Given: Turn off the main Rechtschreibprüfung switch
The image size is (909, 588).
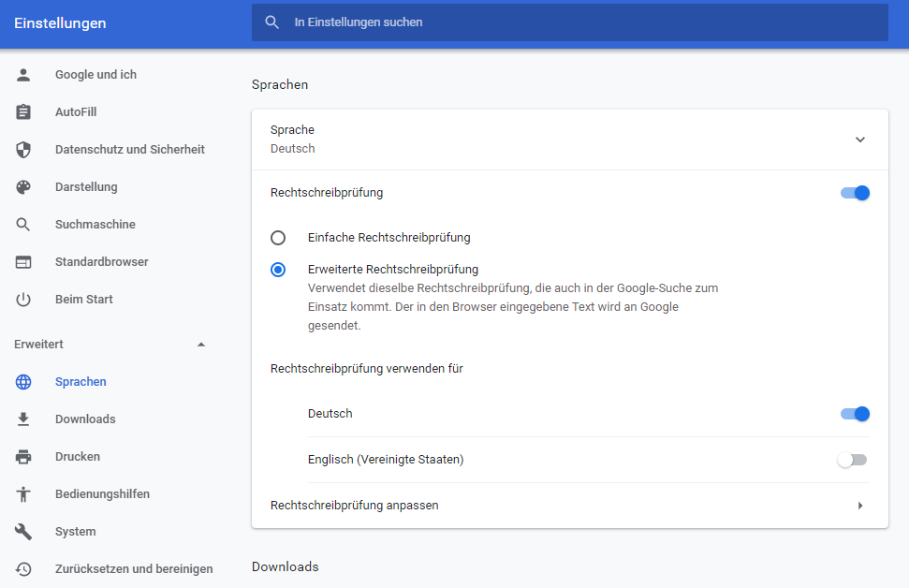Looking at the screenshot, I should [855, 193].
